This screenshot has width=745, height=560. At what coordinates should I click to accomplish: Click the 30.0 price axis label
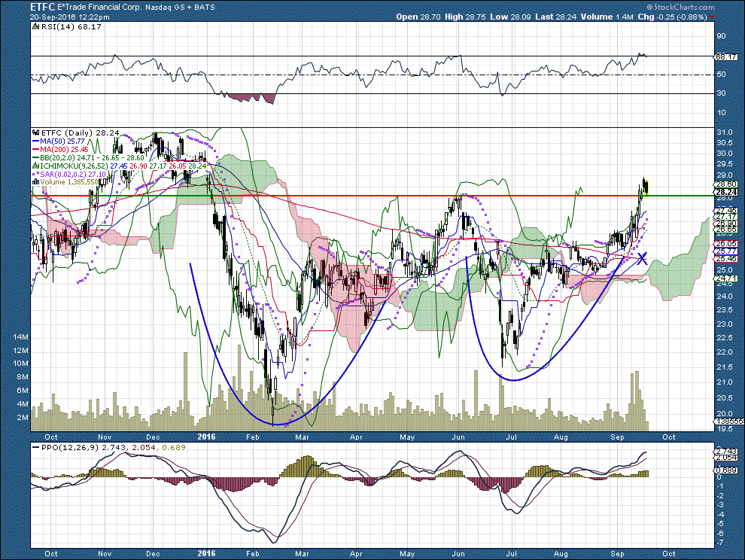[x=724, y=153]
